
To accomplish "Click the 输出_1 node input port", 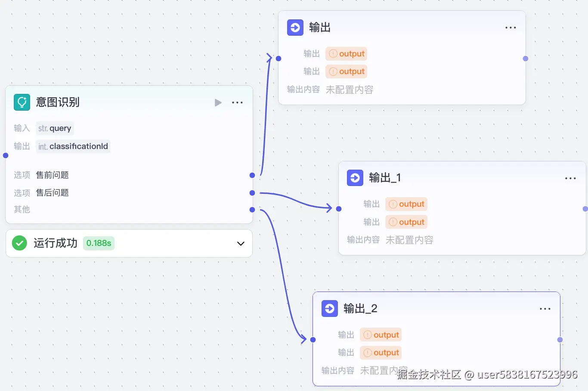I will click(x=339, y=209).
